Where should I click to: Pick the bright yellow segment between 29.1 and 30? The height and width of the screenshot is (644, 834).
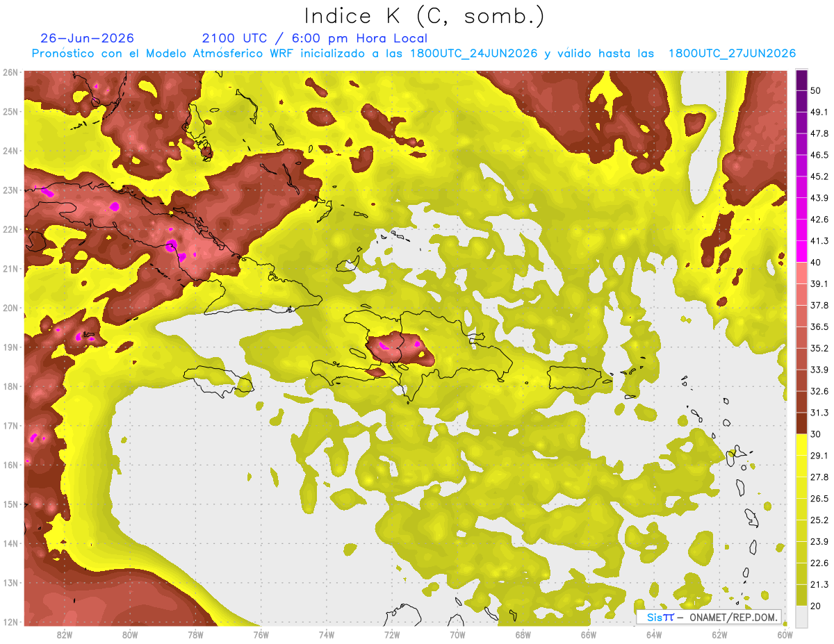[x=801, y=445]
